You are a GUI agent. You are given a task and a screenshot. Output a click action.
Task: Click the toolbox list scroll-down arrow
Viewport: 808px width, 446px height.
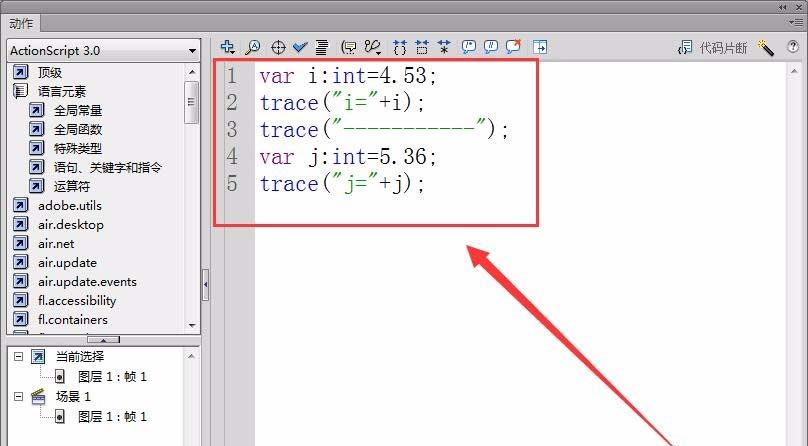(192, 325)
